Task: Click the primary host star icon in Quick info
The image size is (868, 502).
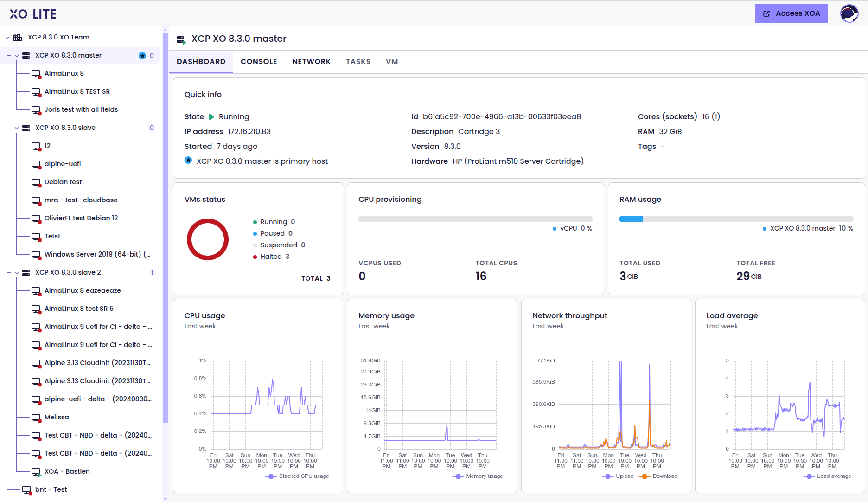Action: pos(188,160)
